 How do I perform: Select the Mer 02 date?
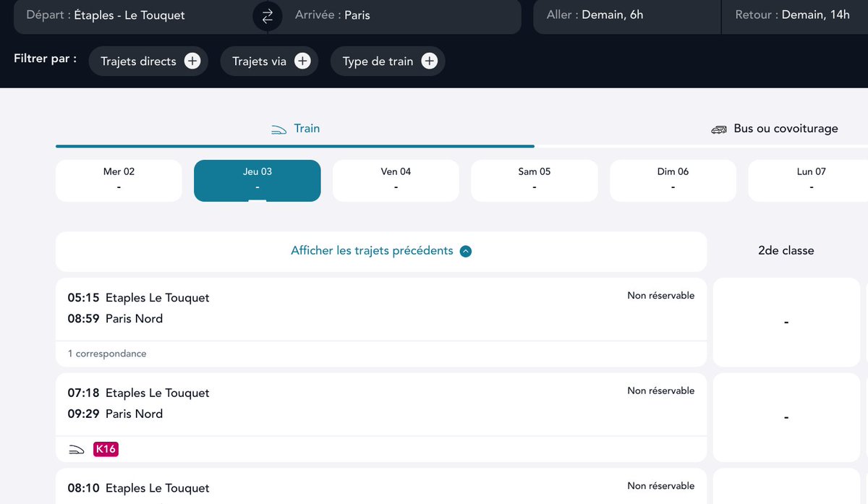[x=119, y=181]
